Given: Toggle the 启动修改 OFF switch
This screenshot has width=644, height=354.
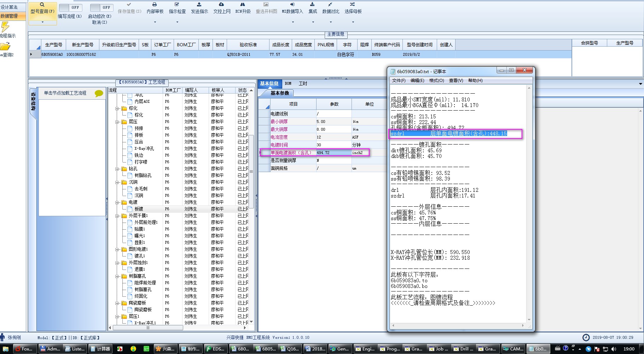Looking at the screenshot, I should coord(101,7).
